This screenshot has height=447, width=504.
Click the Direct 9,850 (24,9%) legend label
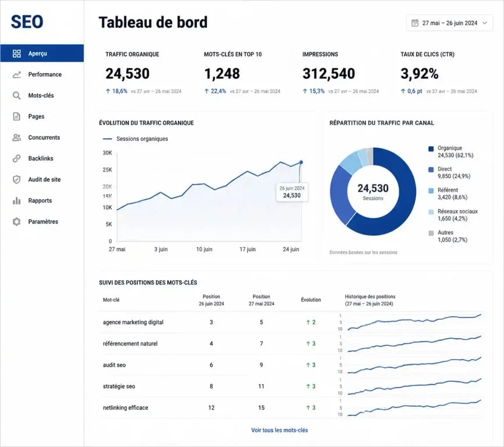pyautogui.click(x=454, y=173)
